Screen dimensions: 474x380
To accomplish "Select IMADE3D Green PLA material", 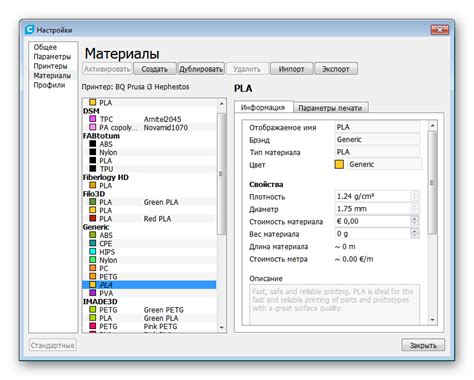I will point(149,318).
